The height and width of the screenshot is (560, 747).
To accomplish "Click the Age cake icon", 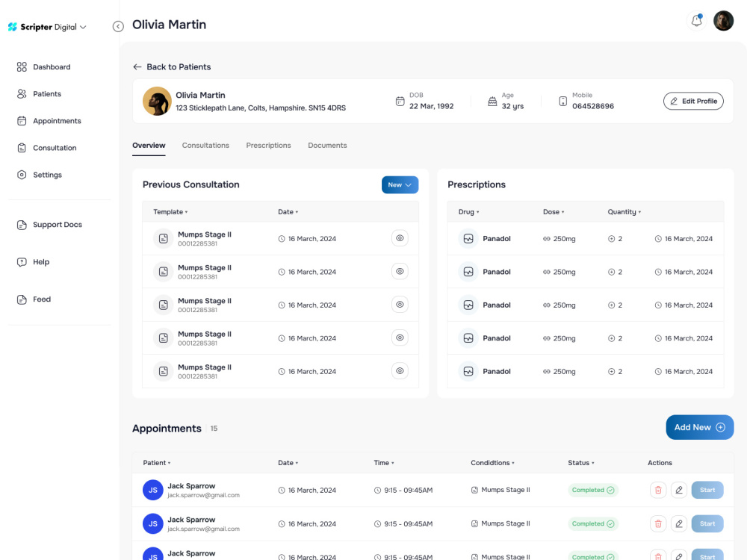I will [492, 102].
